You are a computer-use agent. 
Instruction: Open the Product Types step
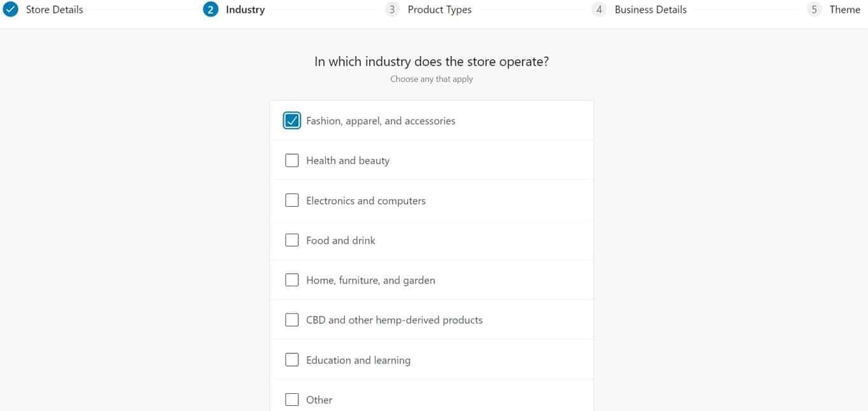(439, 10)
